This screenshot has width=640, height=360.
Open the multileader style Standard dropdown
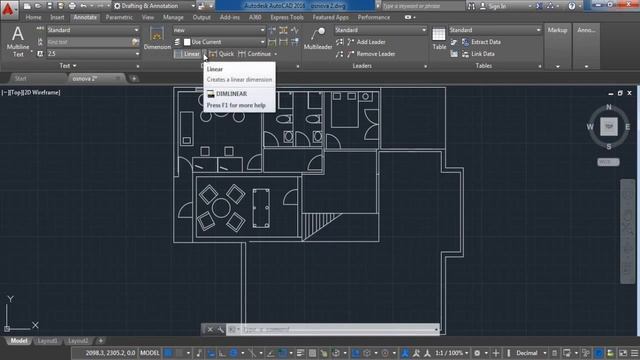(x=380, y=30)
